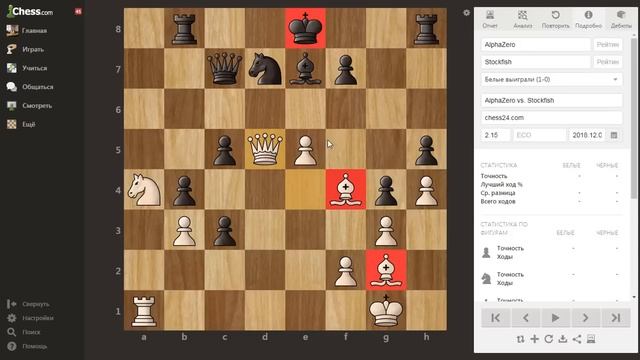Image resolution: width=640 pixels, height=360 pixels.
Task: Switch to the Подробно tab
Action: [588, 19]
